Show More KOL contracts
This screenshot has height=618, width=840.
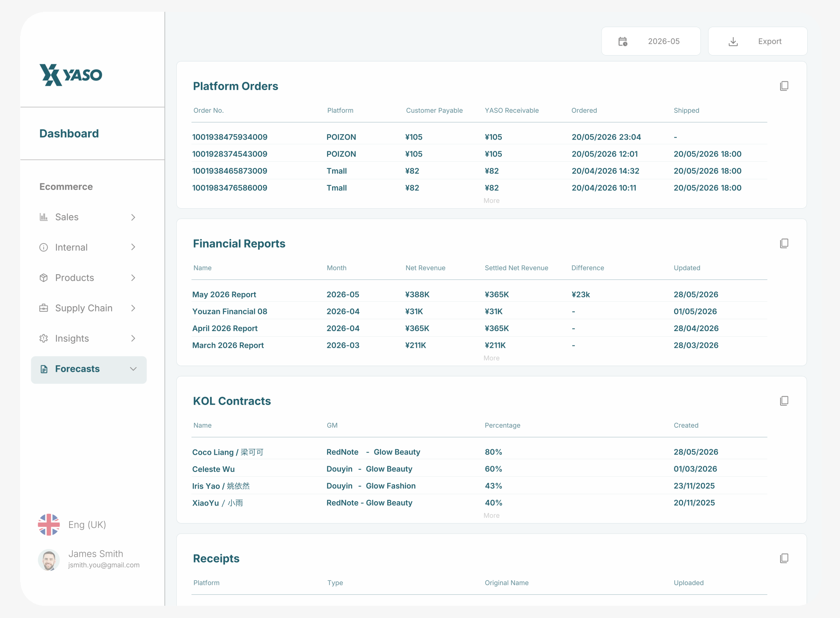tap(491, 516)
